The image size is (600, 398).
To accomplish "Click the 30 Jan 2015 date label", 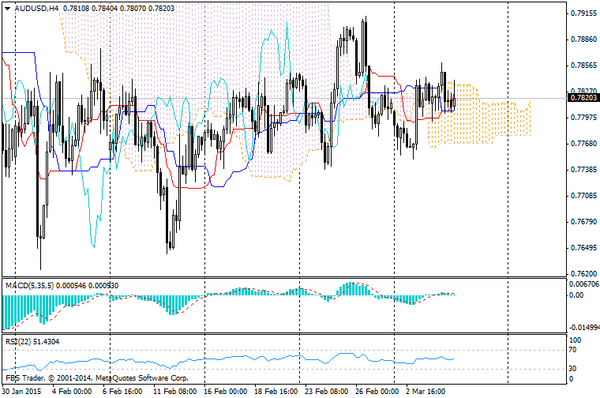I will coord(21,391).
